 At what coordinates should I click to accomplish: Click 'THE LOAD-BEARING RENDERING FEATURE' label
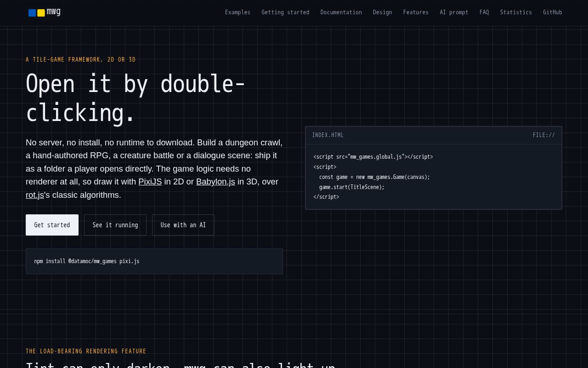click(x=86, y=351)
